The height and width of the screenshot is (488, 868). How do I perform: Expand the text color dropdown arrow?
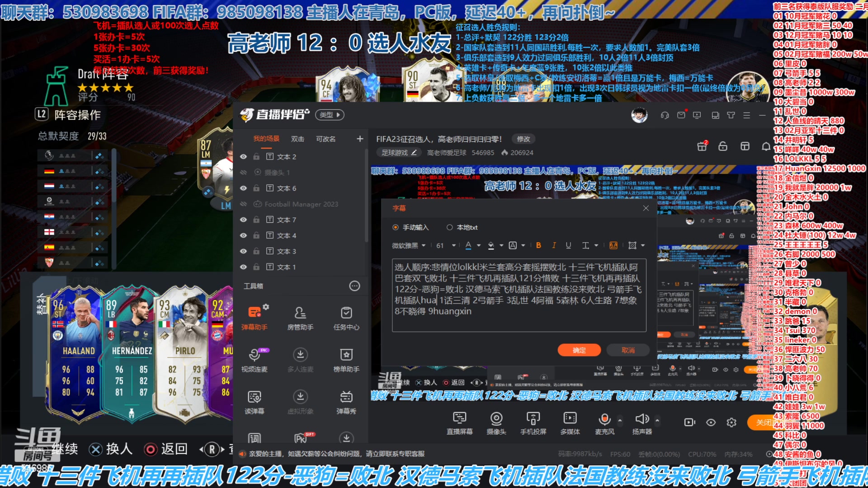pyautogui.click(x=479, y=245)
